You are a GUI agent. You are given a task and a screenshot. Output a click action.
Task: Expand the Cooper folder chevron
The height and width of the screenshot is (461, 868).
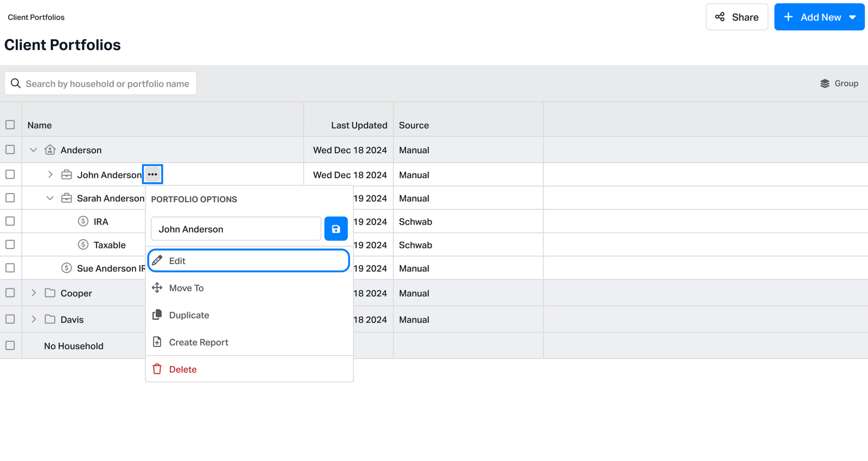coord(34,293)
